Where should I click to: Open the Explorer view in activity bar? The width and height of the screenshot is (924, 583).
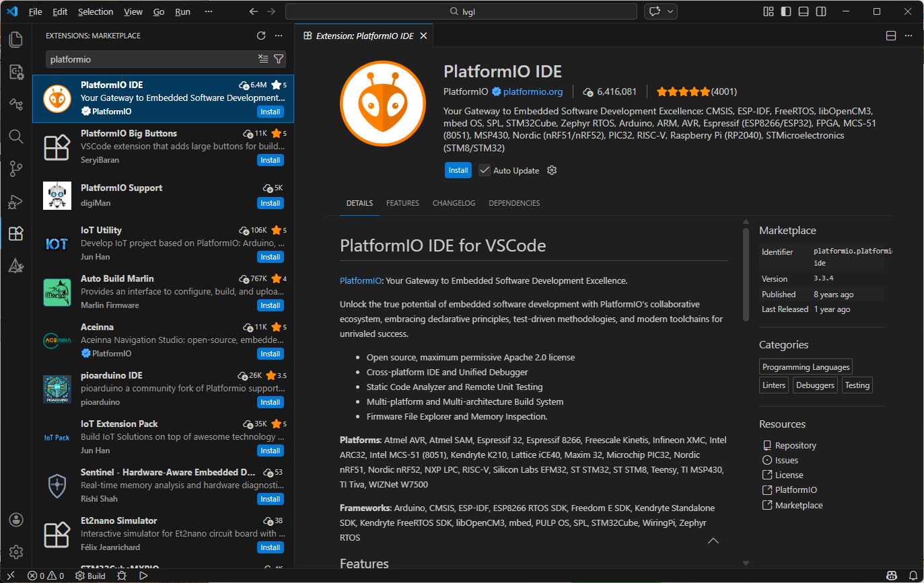pos(16,39)
